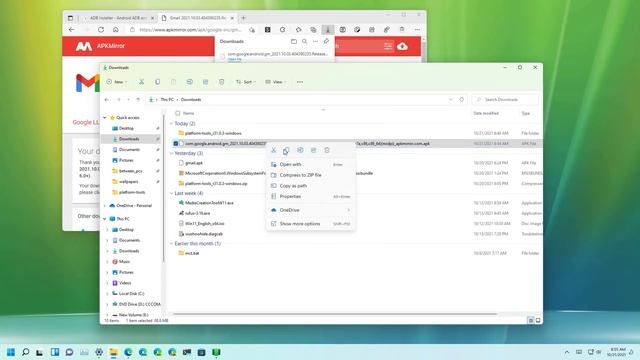
Task: Click APKMirror upload cloud icon
Action: (x=402, y=46)
